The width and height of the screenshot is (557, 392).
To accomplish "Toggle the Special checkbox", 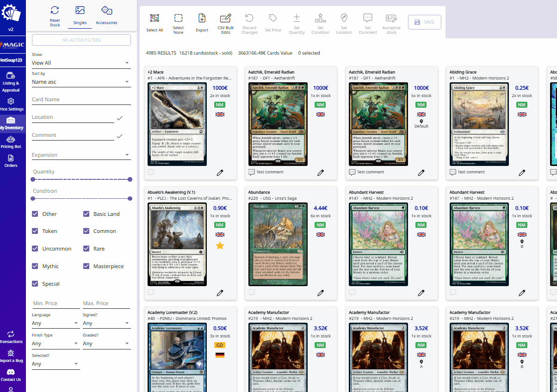I will click(35, 284).
